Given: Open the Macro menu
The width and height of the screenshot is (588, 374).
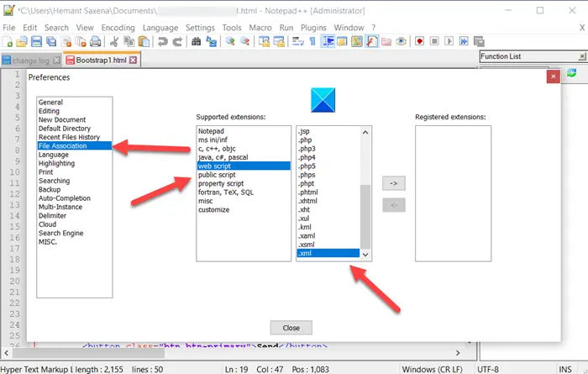Looking at the screenshot, I should pos(260,28).
